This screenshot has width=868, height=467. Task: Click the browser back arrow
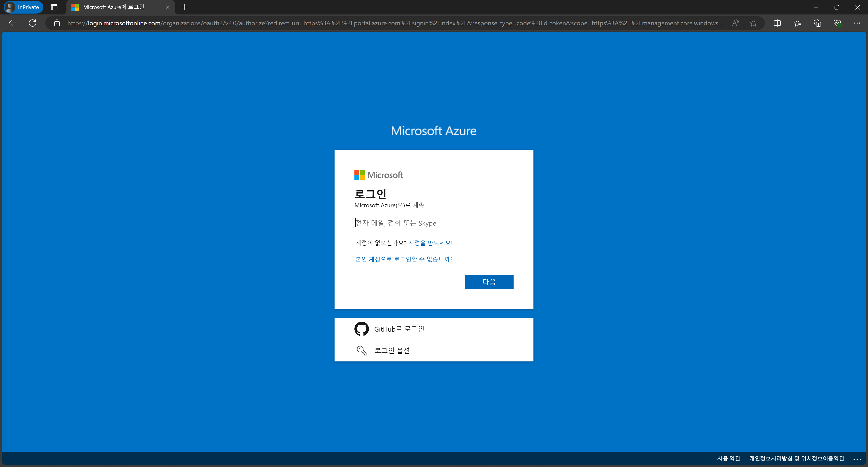tap(12, 23)
